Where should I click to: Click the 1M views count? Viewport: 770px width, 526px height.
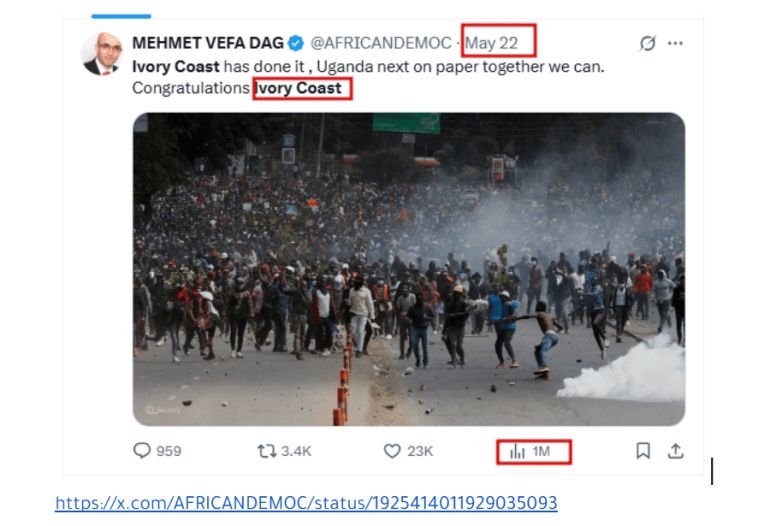coord(541,451)
